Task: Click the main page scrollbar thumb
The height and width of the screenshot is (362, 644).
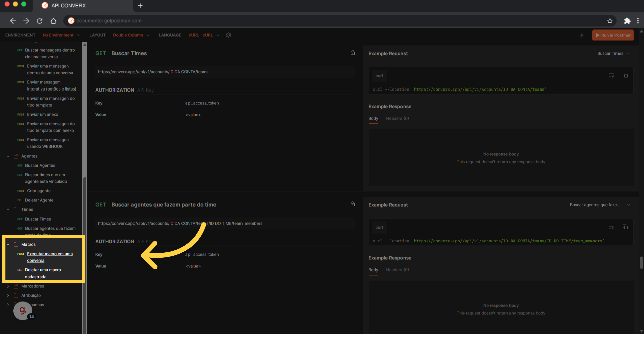Action: (x=641, y=263)
